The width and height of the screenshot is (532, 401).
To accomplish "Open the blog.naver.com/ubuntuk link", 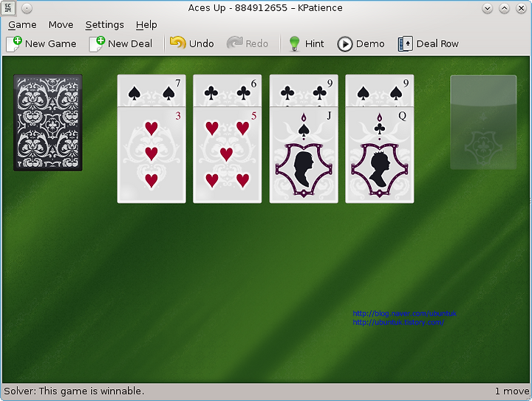I will (404, 313).
